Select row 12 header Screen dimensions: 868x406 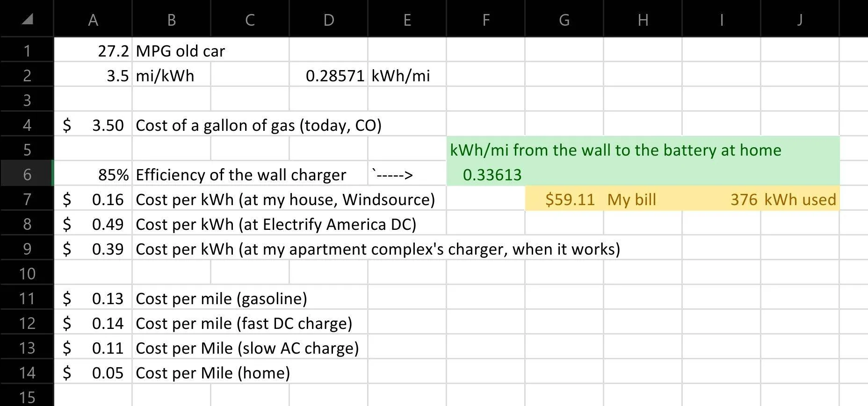[27, 322]
